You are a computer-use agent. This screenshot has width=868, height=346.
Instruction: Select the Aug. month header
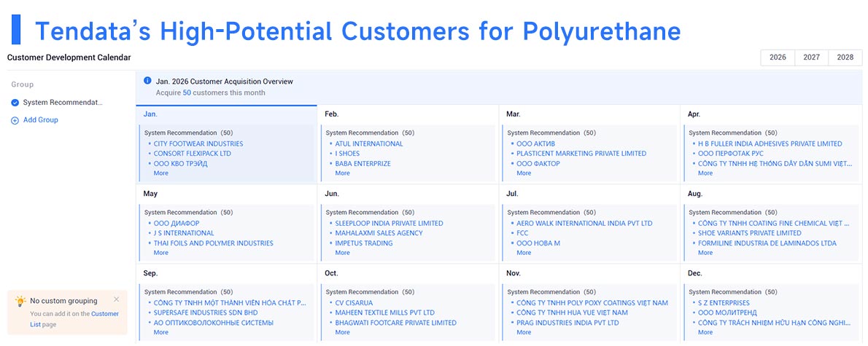pyautogui.click(x=694, y=194)
